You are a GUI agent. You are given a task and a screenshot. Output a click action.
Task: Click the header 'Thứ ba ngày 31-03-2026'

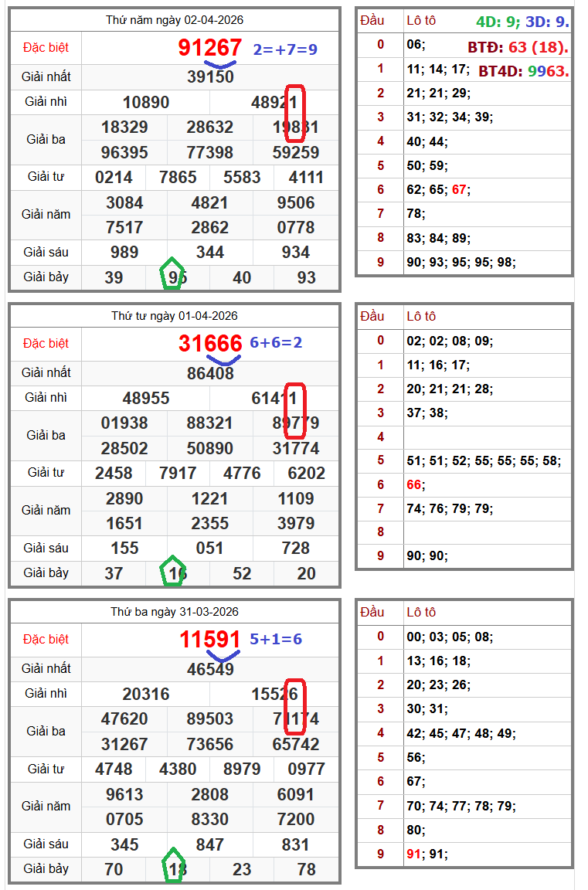pos(175,612)
